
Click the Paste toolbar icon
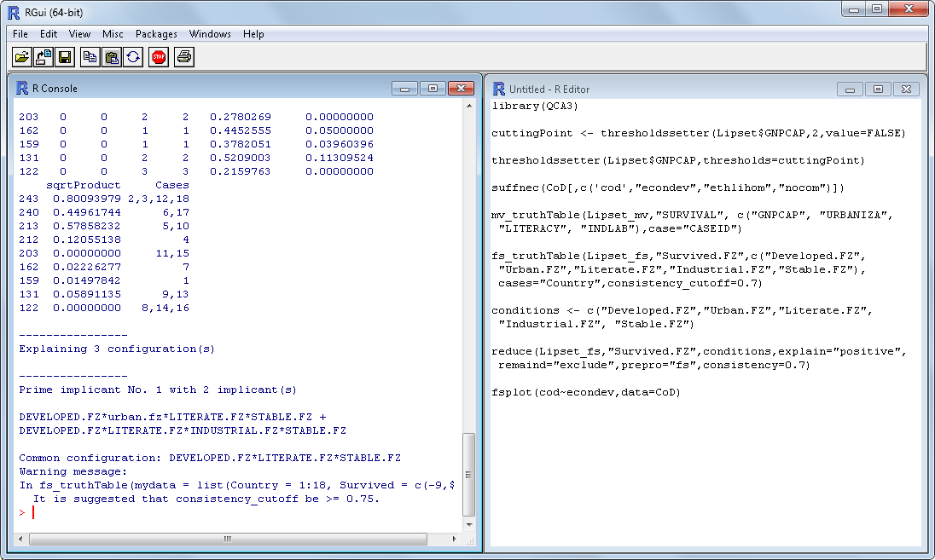click(x=112, y=57)
